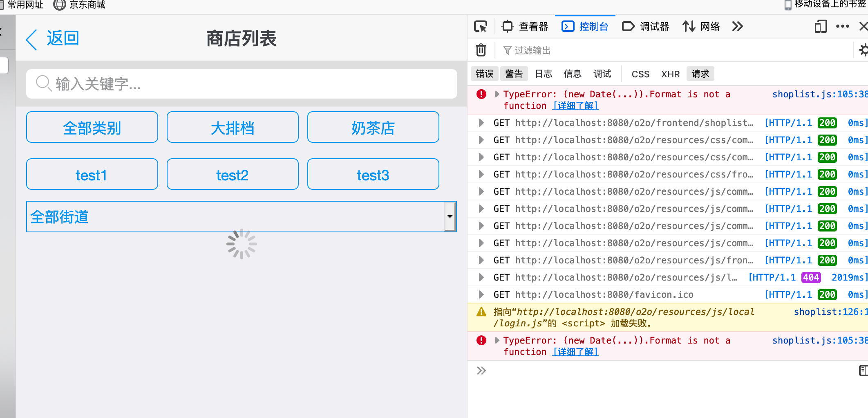
Task: Toggle the 错误 errors filter
Action: (x=485, y=74)
